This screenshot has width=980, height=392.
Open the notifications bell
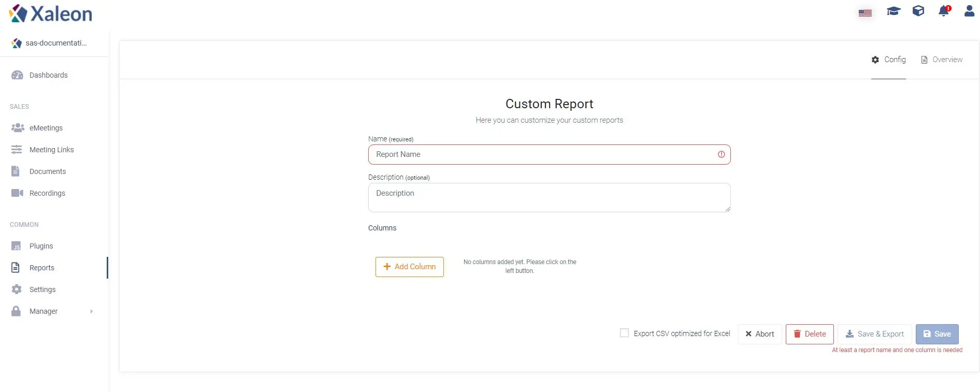[944, 11]
